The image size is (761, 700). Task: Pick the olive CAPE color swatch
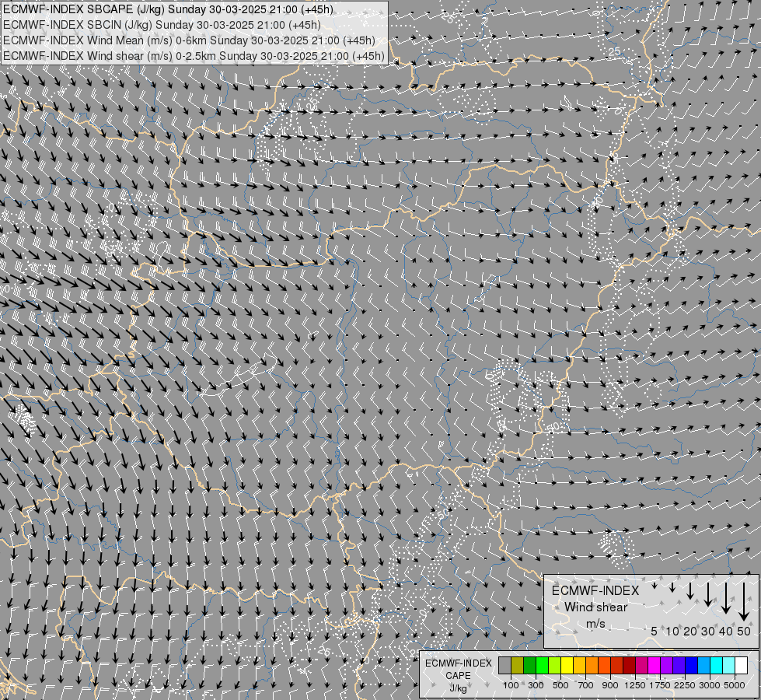[518, 666]
